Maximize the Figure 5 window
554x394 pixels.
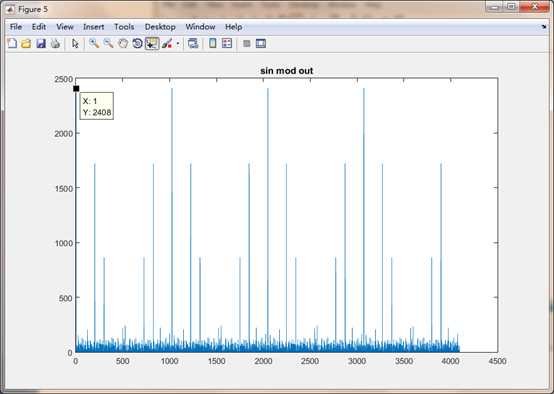[x=511, y=7]
